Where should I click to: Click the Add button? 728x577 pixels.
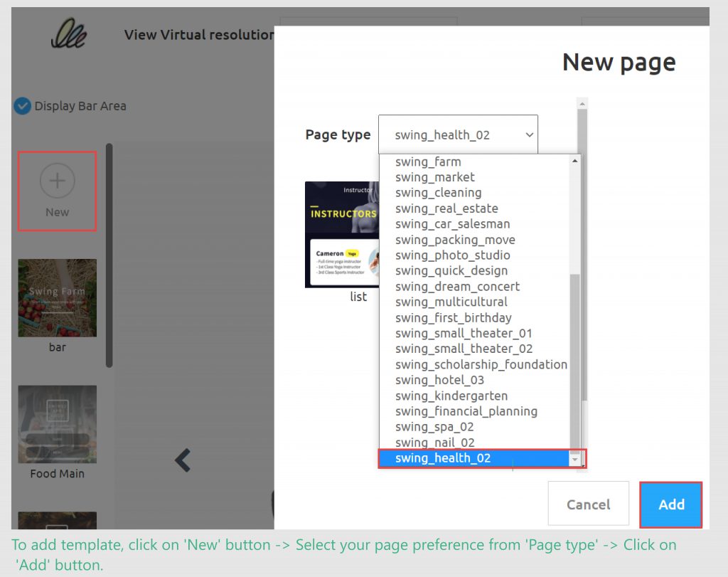point(670,504)
